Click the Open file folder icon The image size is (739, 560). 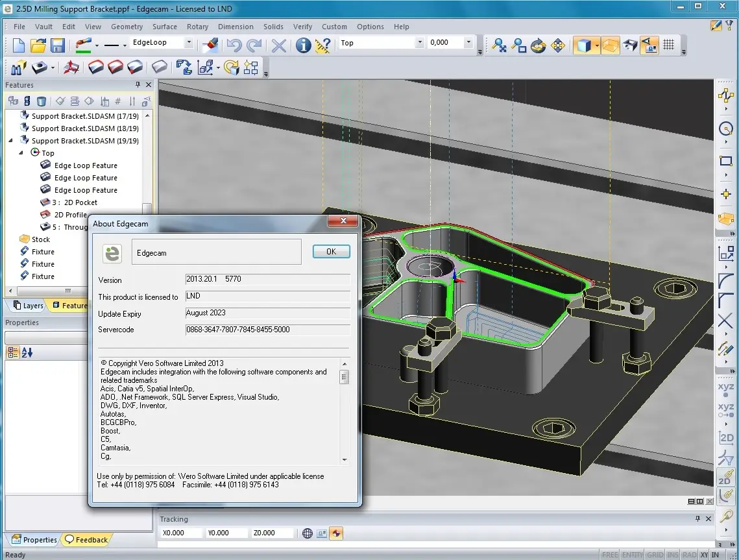click(x=38, y=45)
